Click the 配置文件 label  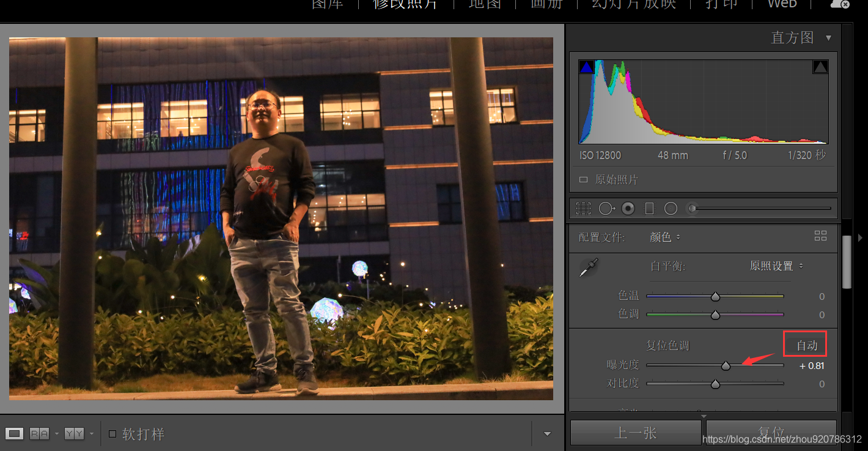(601, 237)
